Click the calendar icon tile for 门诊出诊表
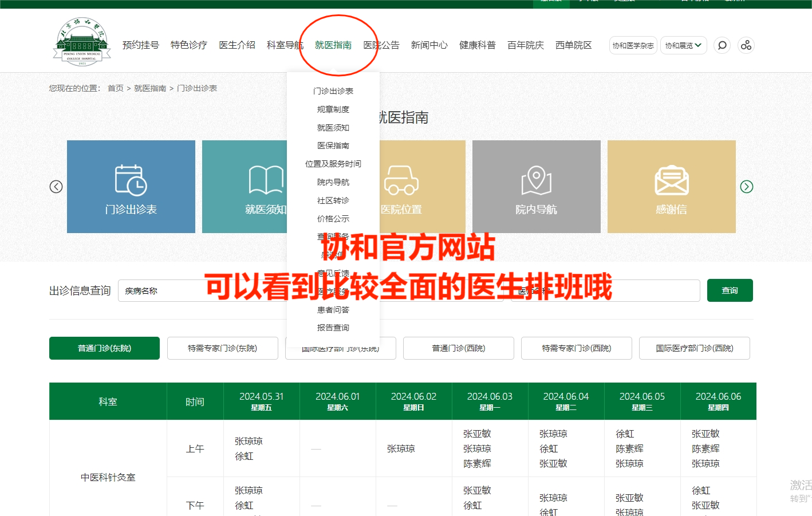 click(131, 180)
